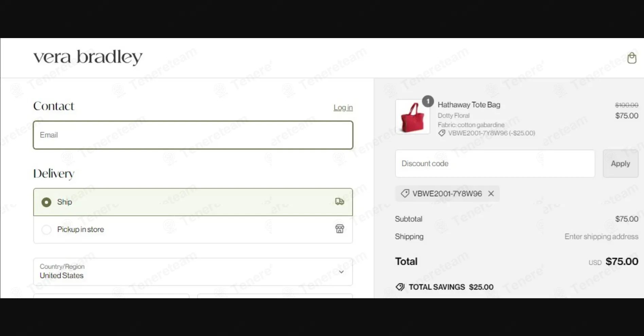Click the storefront icon in Pickup row
This screenshot has width=644, height=336.
[339, 229]
